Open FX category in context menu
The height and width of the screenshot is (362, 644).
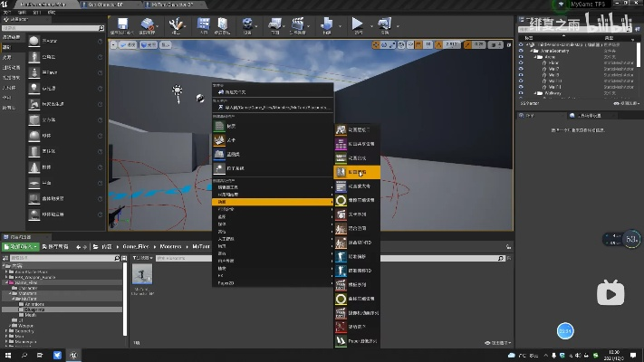(x=273, y=276)
